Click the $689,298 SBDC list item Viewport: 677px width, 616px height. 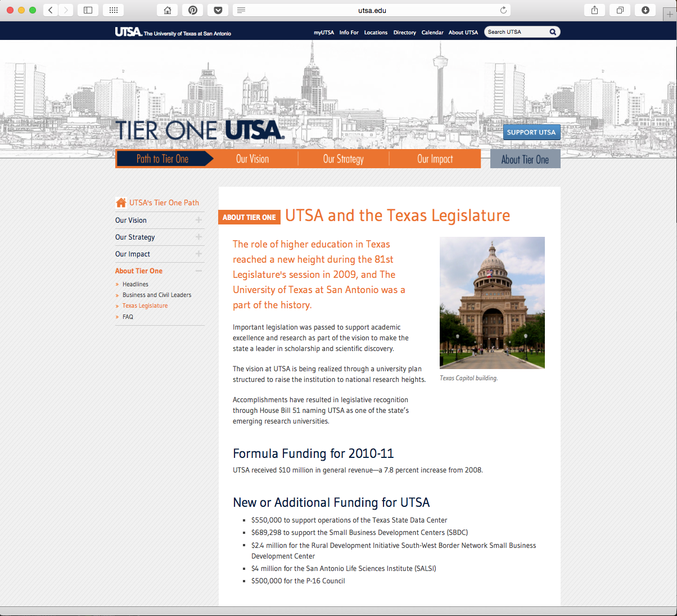pyautogui.click(x=360, y=533)
